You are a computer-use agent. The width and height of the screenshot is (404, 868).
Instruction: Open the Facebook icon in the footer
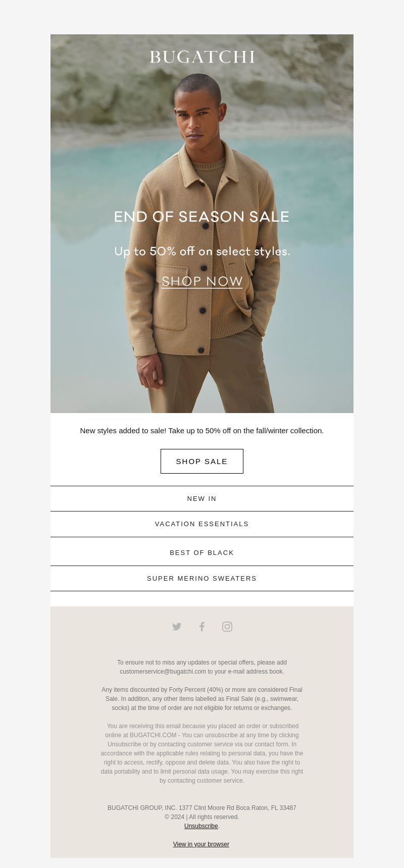[202, 627]
